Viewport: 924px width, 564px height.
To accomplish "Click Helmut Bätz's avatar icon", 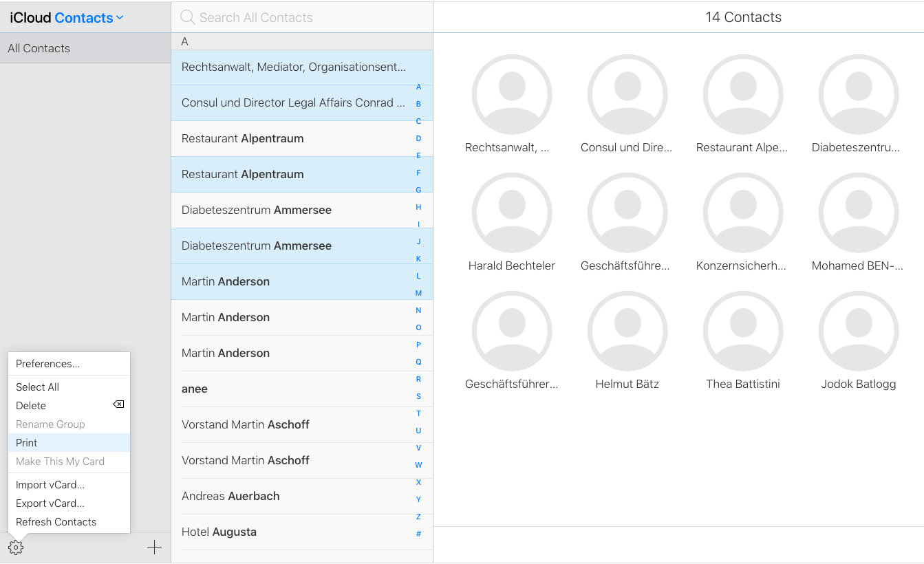I will (627, 332).
